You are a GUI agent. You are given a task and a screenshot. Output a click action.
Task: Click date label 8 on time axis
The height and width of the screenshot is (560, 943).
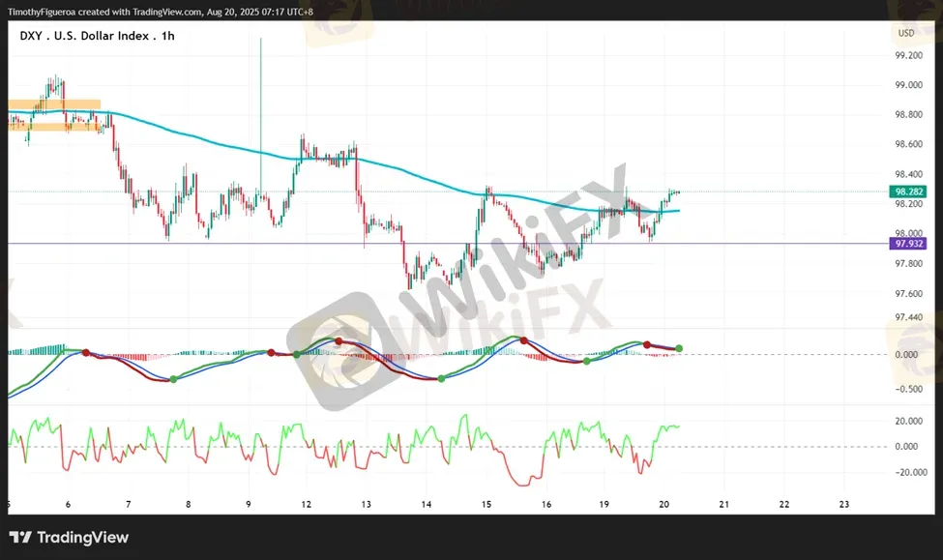click(x=189, y=504)
